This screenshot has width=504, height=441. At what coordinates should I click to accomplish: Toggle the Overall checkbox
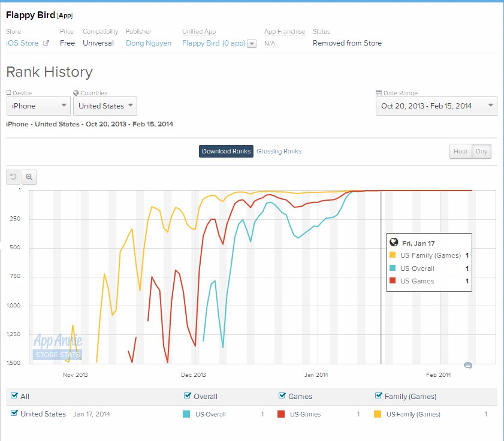(x=187, y=395)
